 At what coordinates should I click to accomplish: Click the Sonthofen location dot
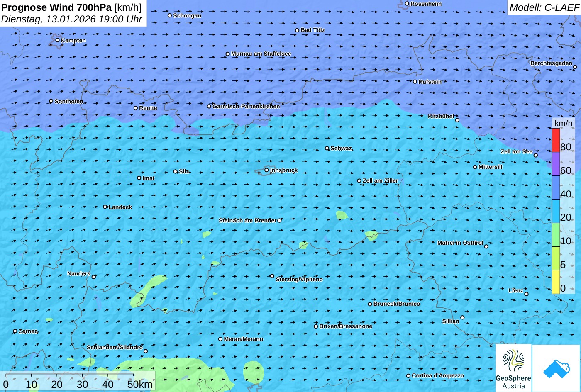(x=51, y=101)
